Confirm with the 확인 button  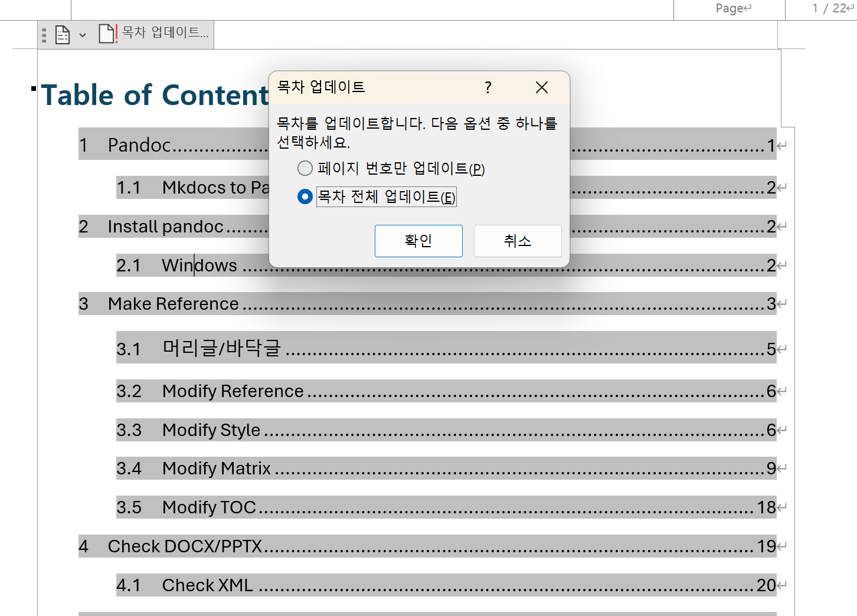pos(418,241)
